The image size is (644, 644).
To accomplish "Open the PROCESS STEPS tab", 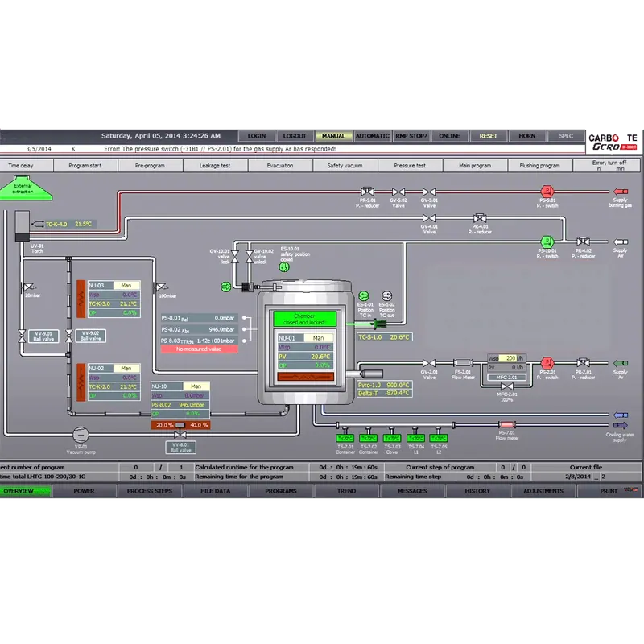I will 150,491.
